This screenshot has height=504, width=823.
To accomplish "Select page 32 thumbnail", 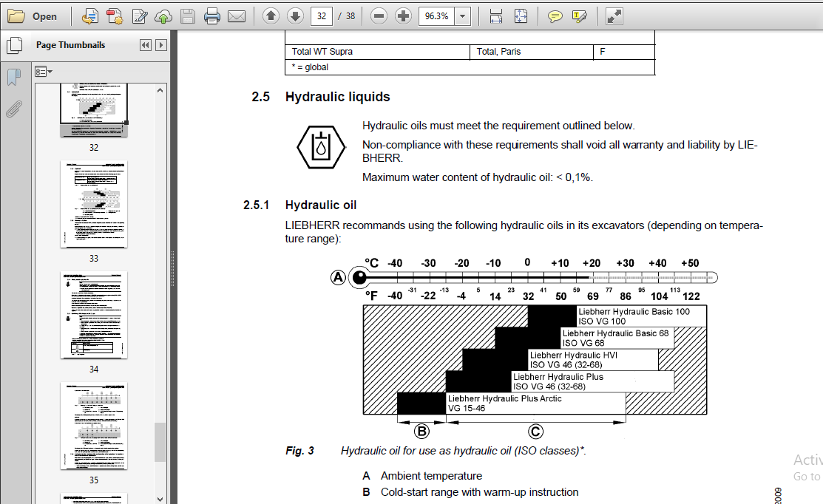I will (94, 110).
